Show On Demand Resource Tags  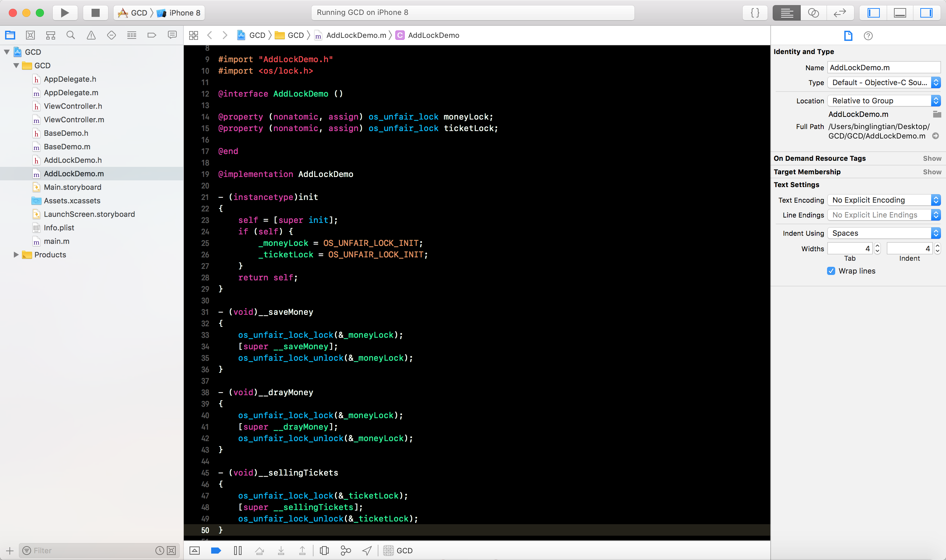point(932,158)
